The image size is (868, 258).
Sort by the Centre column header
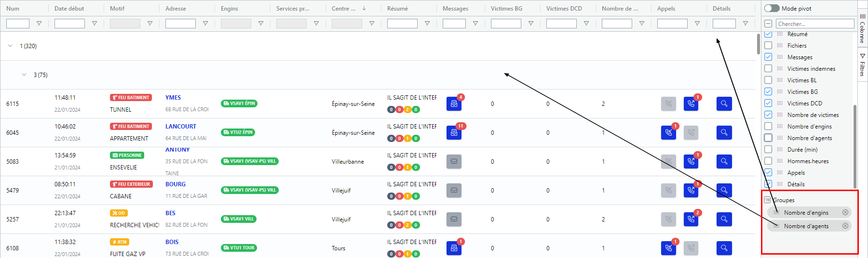point(343,9)
